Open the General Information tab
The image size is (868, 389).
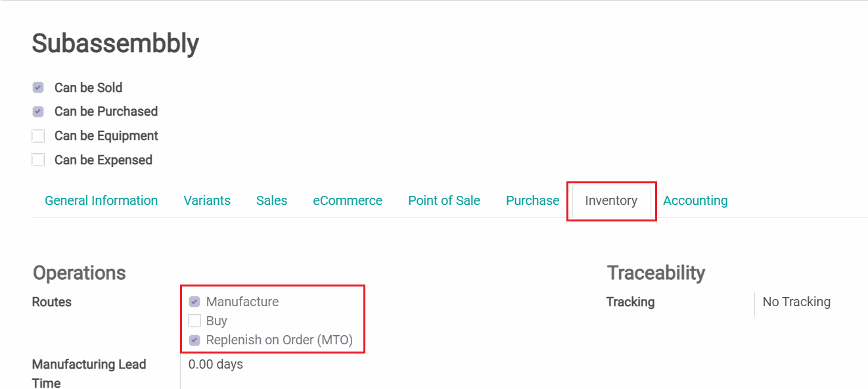coord(101,201)
